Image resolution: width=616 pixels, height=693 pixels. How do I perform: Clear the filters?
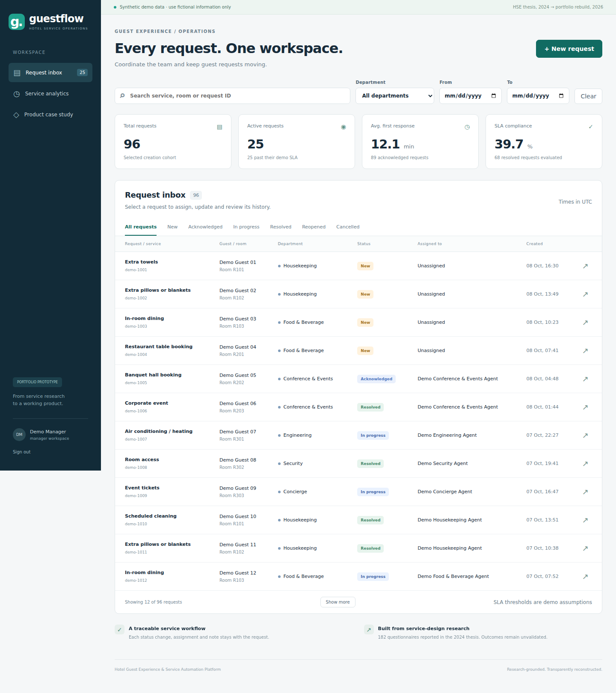588,96
